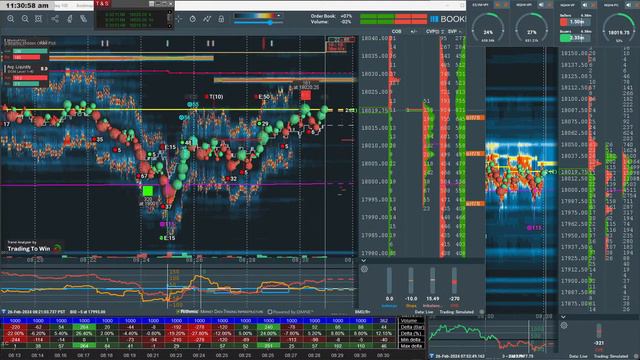This screenshot has height=360, width=640.
Task: Click Trading: Simulated status in main chart
Action: [456, 312]
